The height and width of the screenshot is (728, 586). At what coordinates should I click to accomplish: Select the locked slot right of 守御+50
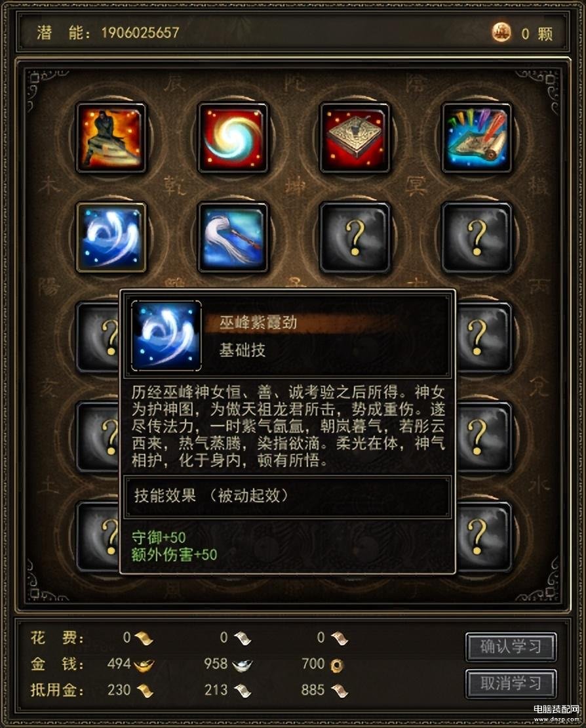coord(484,536)
